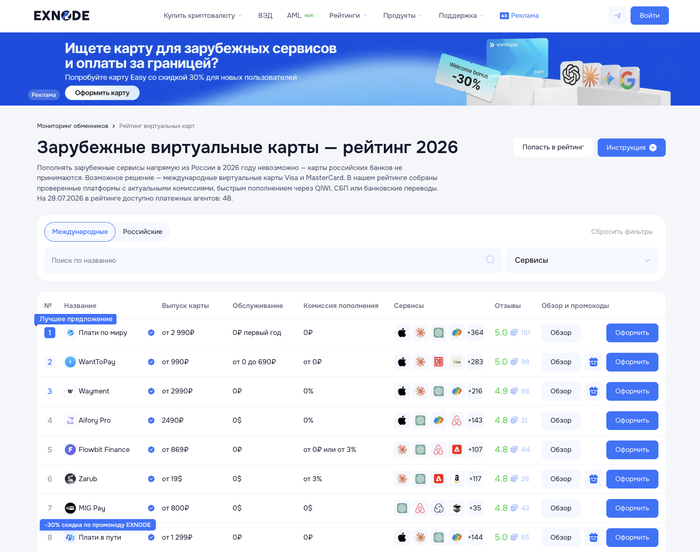
Task: Click Apple service icon in Плати по миру row
Action: tap(402, 333)
